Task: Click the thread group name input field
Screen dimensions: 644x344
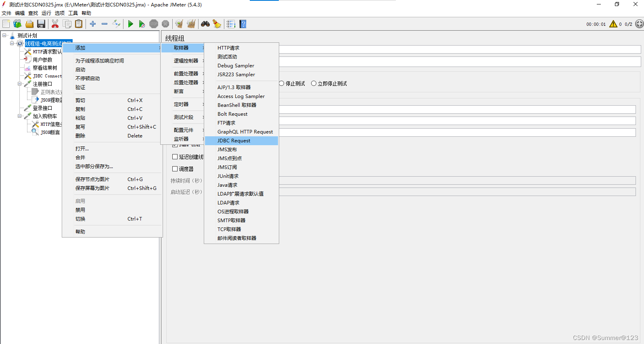Action: [460, 49]
